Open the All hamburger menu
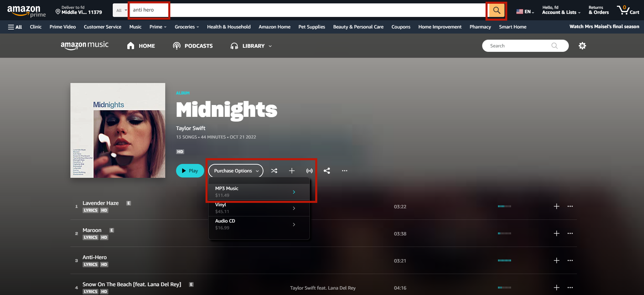This screenshot has height=295, width=644. pos(15,27)
